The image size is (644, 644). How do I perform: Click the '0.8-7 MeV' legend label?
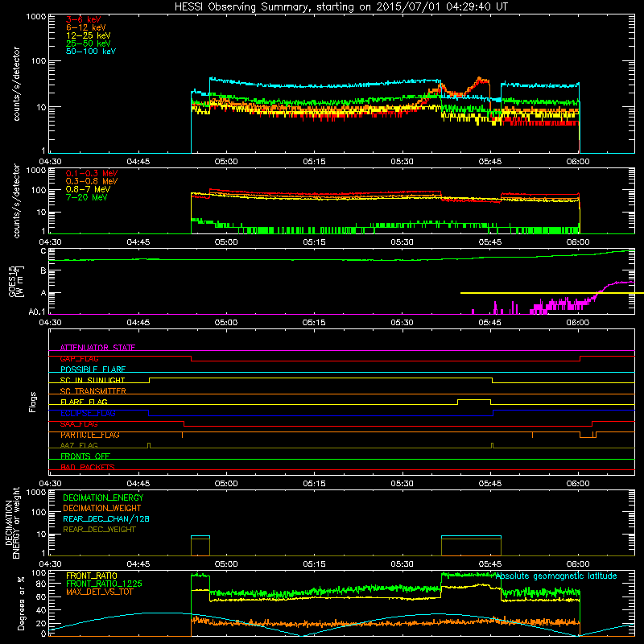click(x=88, y=189)
